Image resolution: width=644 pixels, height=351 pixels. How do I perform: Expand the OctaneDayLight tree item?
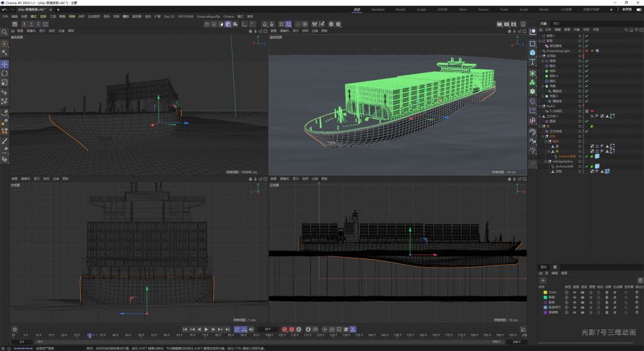540,51
